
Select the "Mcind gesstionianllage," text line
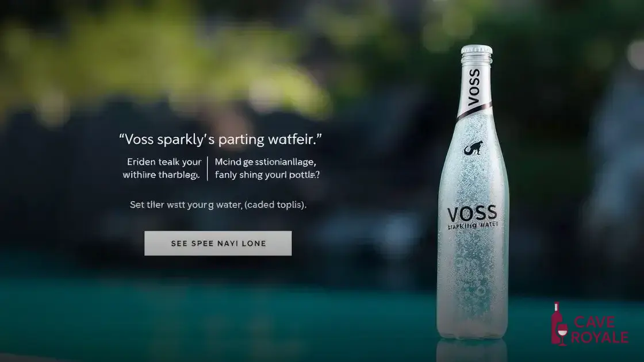(x=265, y=162)
